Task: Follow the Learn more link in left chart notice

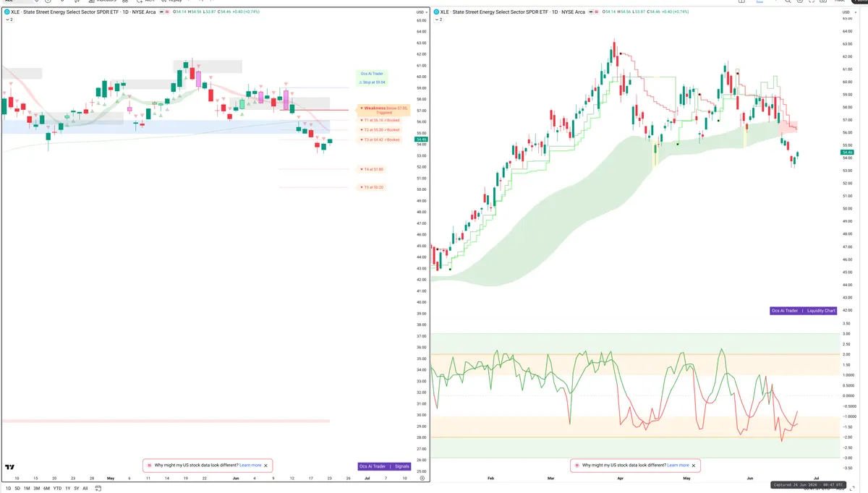Action: coord(250,466)
